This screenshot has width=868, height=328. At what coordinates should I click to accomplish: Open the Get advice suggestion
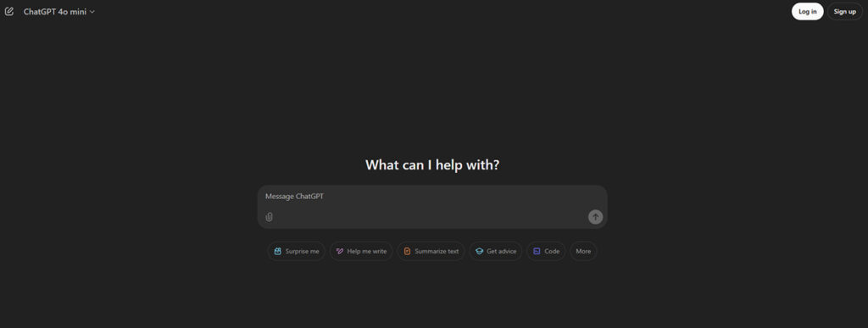tap(495, 251)
